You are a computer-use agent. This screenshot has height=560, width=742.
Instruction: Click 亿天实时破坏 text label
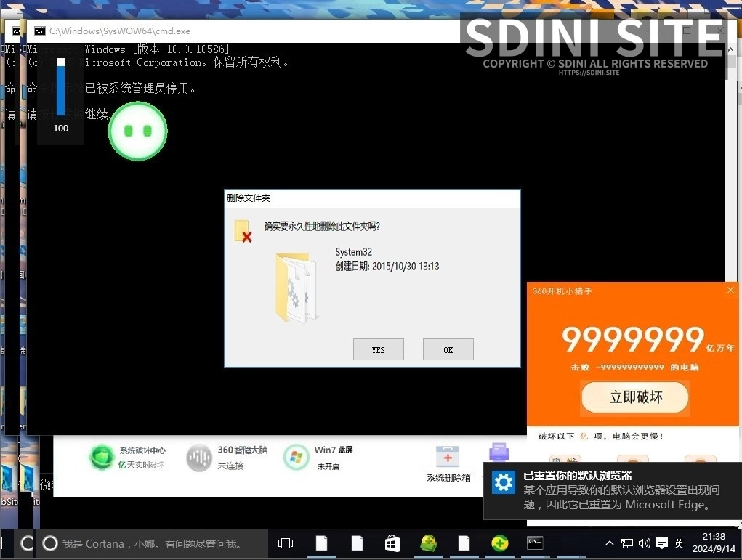coord(141,465)
